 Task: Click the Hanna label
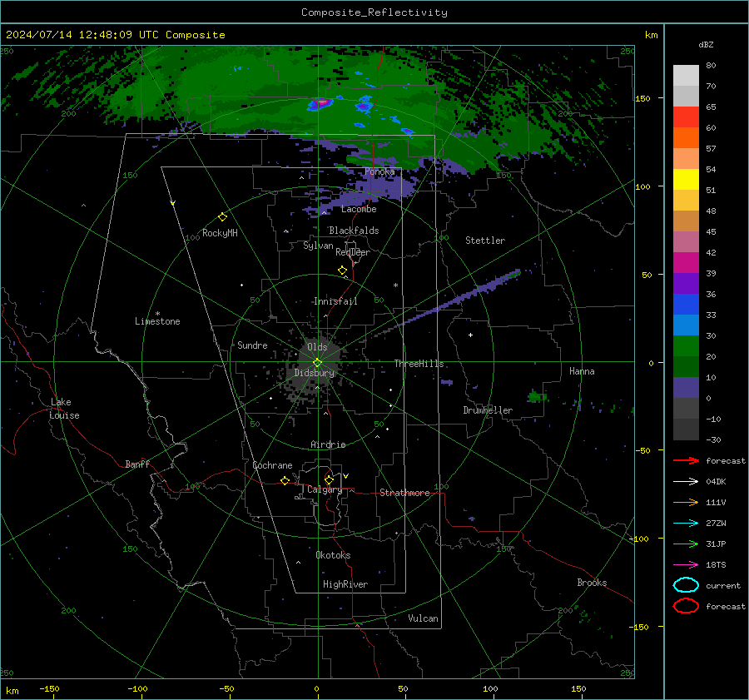point(582,371)
